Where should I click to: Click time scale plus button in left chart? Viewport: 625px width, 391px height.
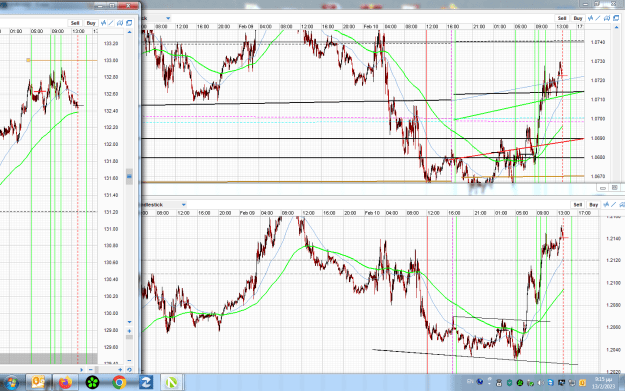[x=120, y=370]
